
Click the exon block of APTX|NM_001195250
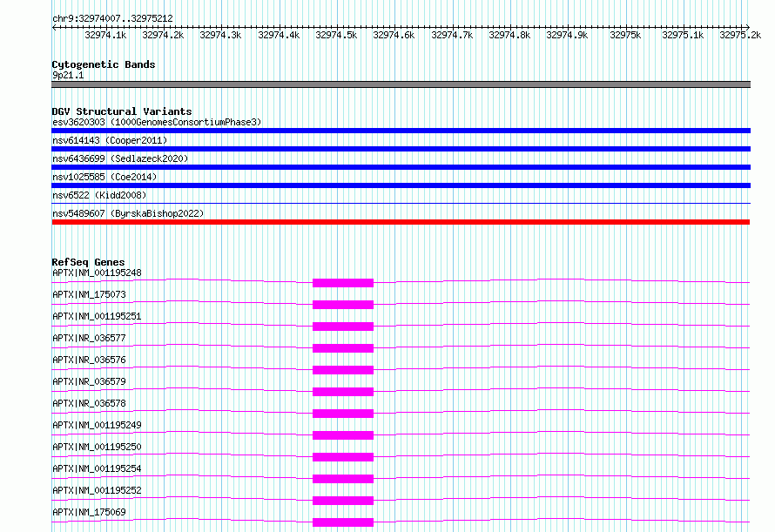tap(343, 457)
